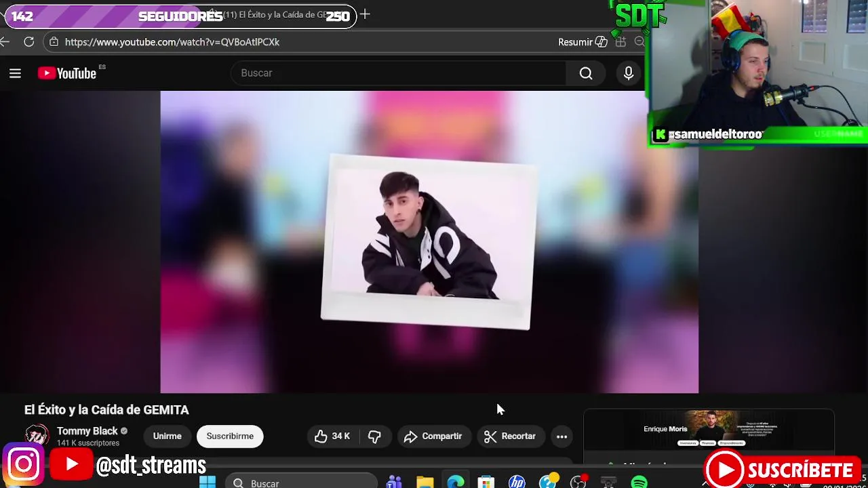This screenshot has height=488, width=868.
Task: Open a new browser tab with plus
Action: 365,14
